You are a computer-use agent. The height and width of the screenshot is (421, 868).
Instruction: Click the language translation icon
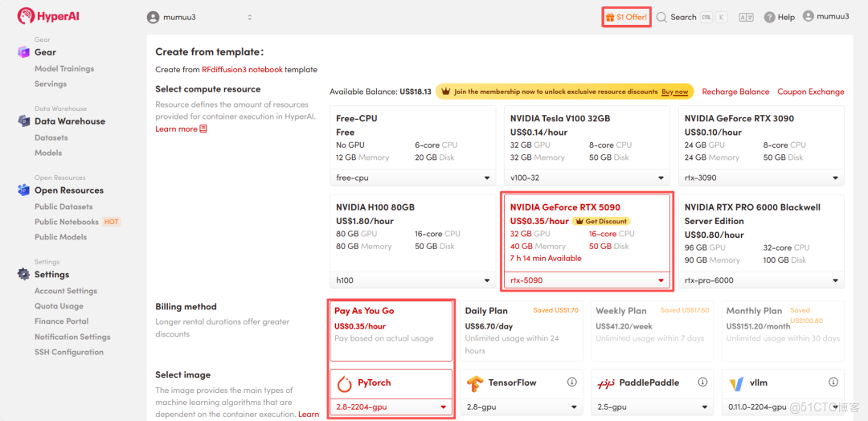tap(746, 17)
